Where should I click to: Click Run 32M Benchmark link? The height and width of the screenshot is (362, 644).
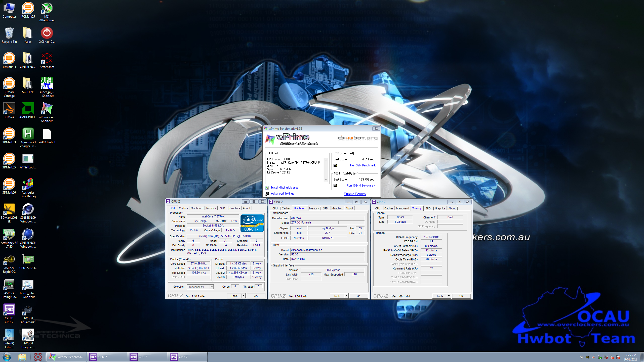[x=363, y=165]
